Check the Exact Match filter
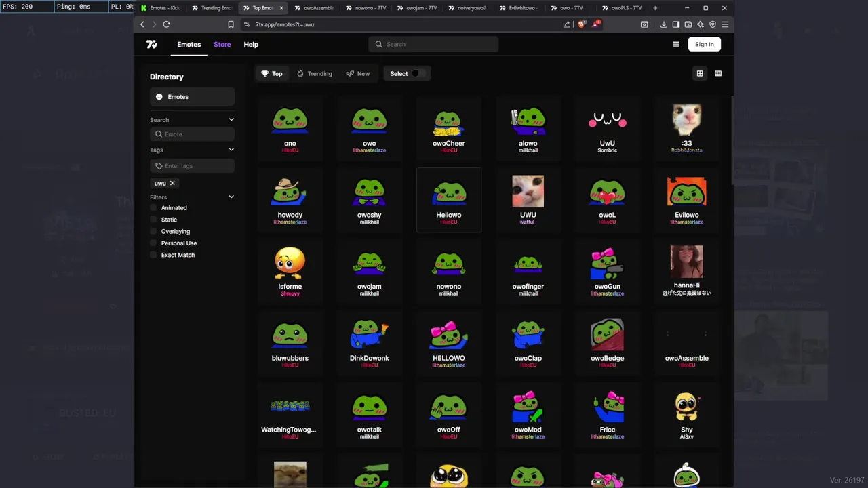Viewport: 868px width, 488px height. (x=153, y=255)
